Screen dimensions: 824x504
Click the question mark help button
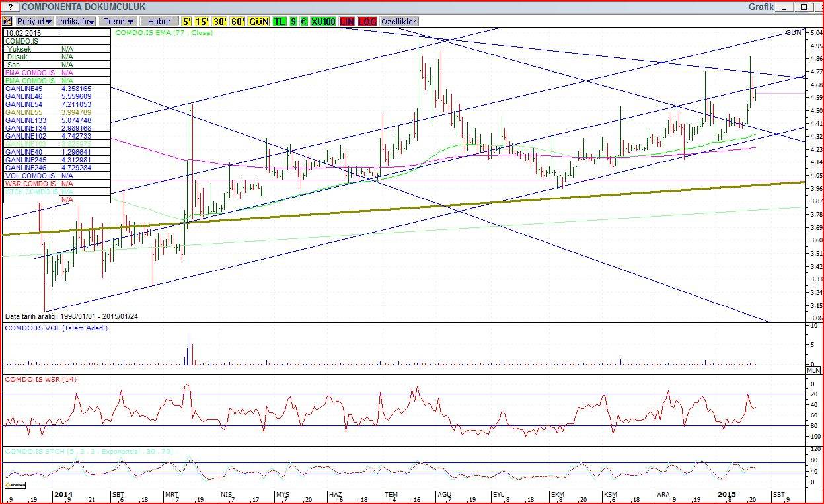10,7
